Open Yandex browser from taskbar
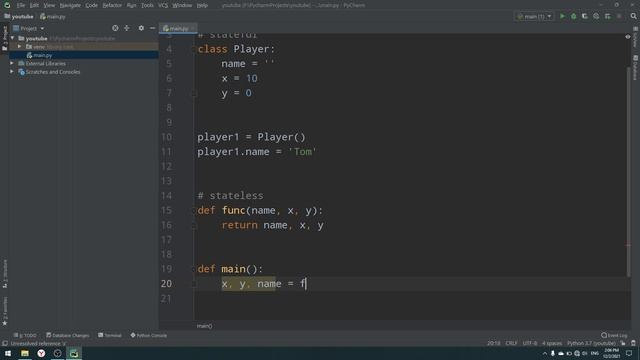The image size is (640, 360). pos(41,353)
